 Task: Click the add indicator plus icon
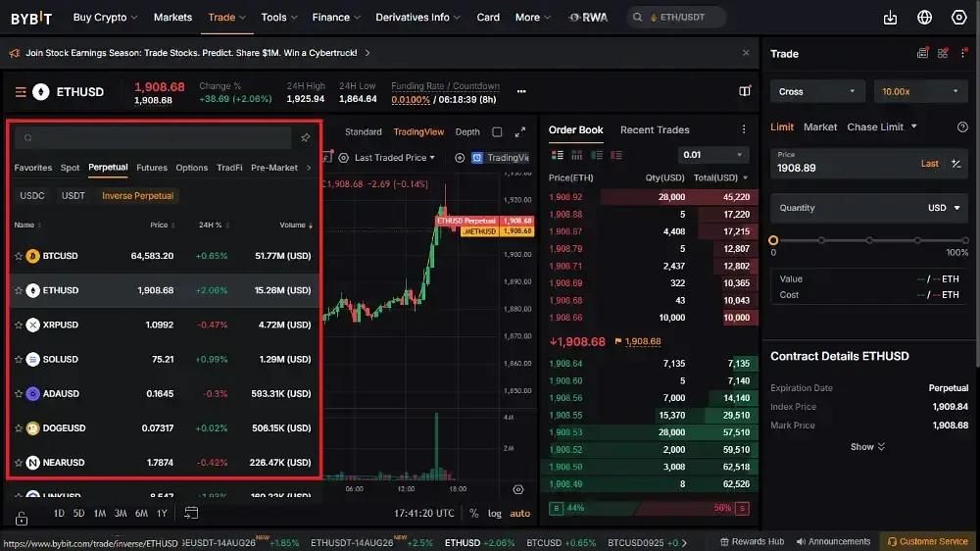point(460,158)
